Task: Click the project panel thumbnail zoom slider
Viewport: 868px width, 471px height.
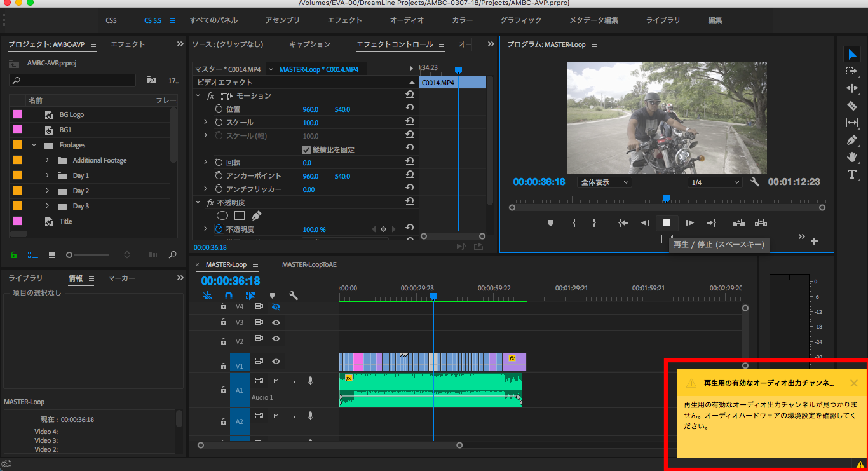Action: tap(70, 255)
